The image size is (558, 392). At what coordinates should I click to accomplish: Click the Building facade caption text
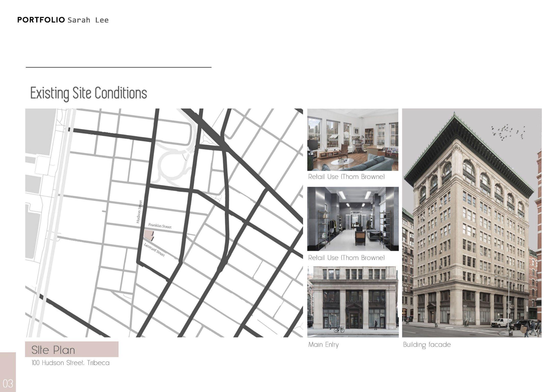click(x=427, y=345)
